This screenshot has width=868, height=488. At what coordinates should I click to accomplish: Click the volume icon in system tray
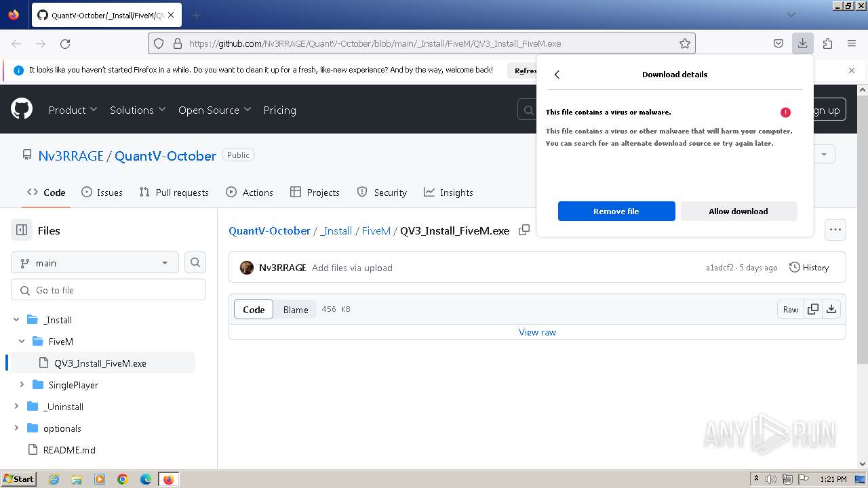tap(772, 479)
